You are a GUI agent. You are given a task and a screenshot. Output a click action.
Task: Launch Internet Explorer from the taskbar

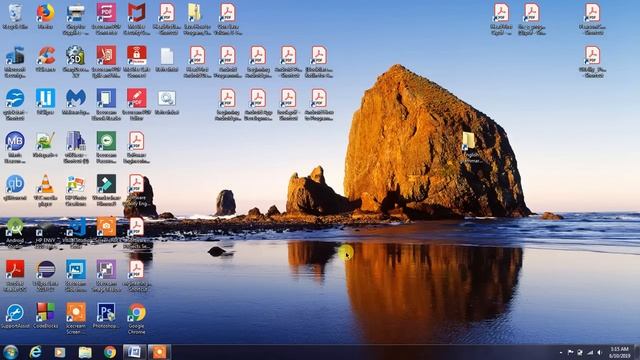click(x=36, y=352)
